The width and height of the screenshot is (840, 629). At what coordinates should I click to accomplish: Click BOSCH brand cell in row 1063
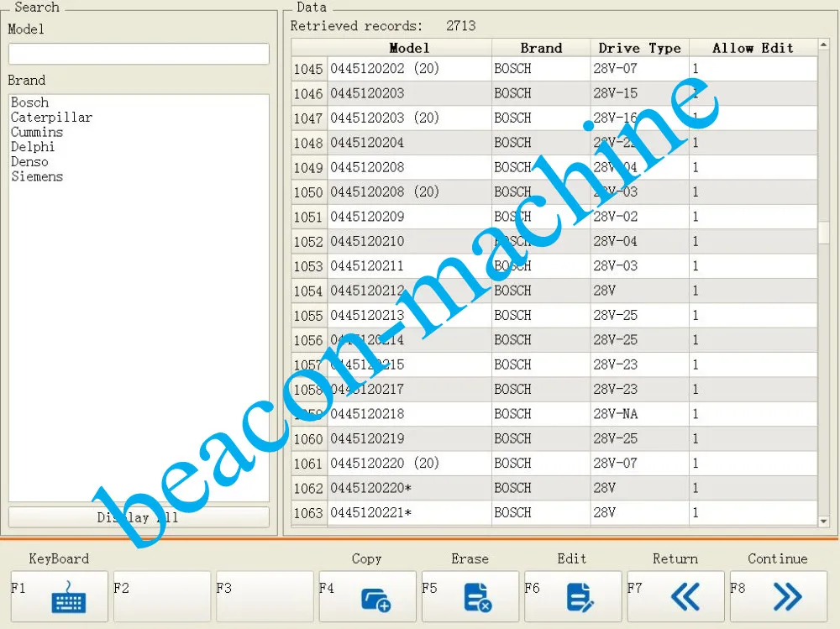click(541, 512)
